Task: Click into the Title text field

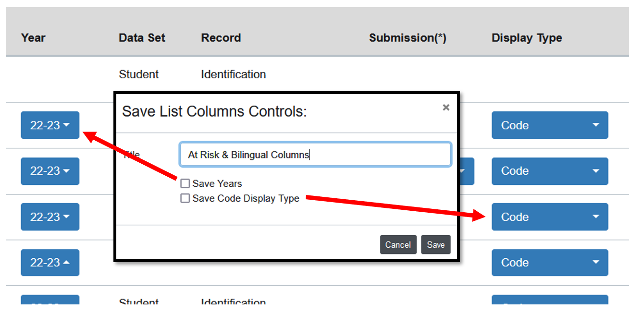Action: tap(315, 155)
